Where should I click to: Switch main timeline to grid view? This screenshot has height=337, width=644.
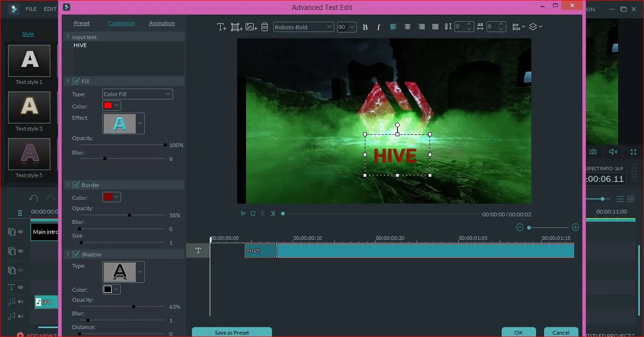(631, 199)
